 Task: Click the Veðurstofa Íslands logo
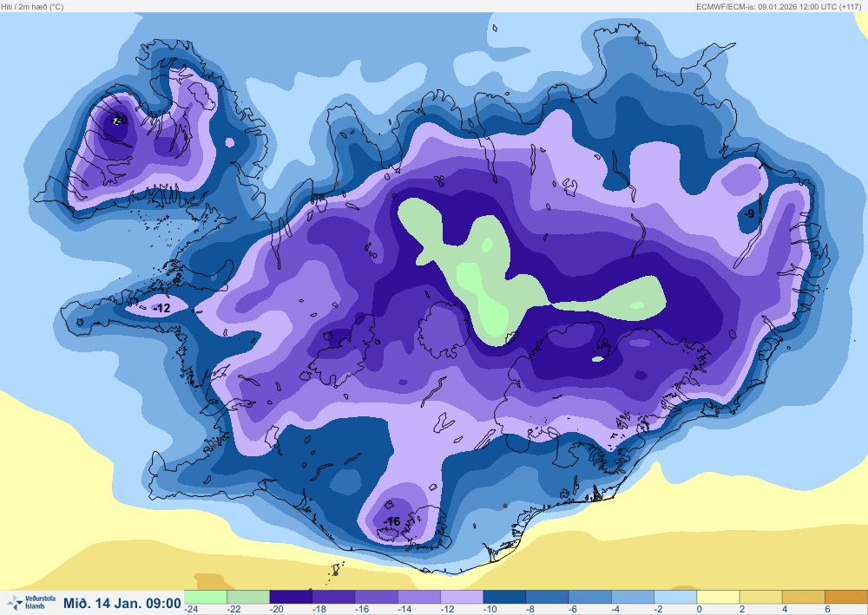(31, 602)
